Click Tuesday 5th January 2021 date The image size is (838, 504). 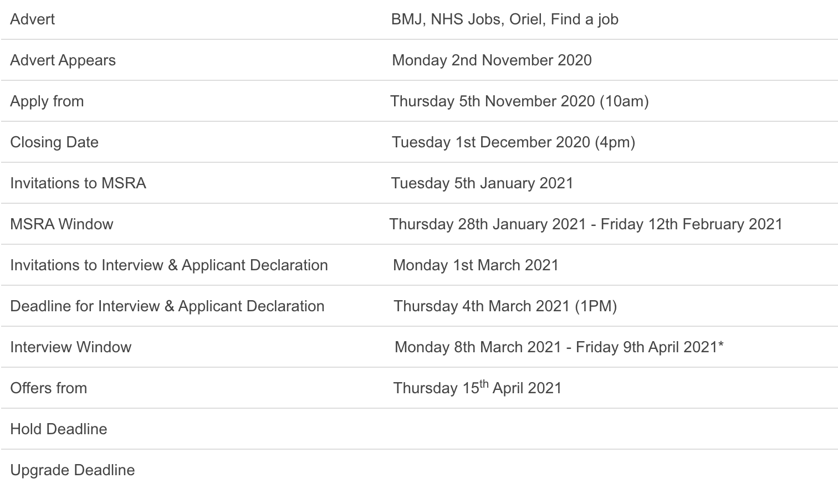tap(482, 183)
